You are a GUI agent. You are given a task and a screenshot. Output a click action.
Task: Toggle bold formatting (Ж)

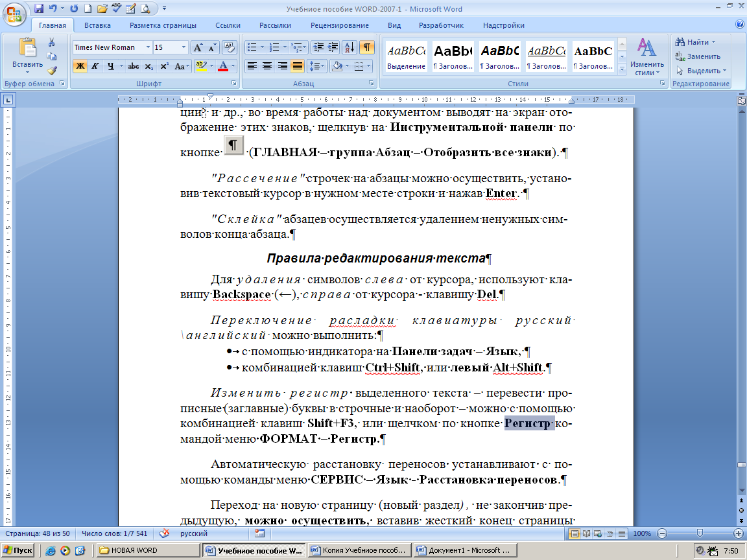(x=80, y=66)
